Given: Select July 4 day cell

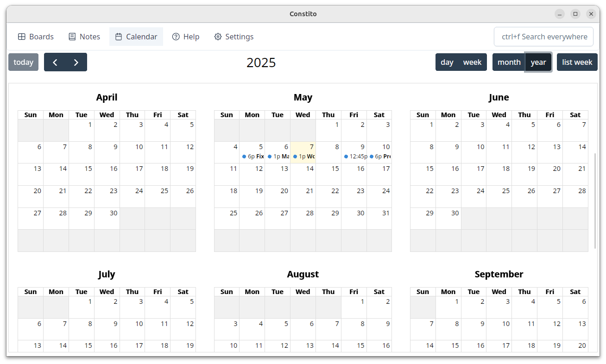Looking at the screenshot, I should 158,307.
